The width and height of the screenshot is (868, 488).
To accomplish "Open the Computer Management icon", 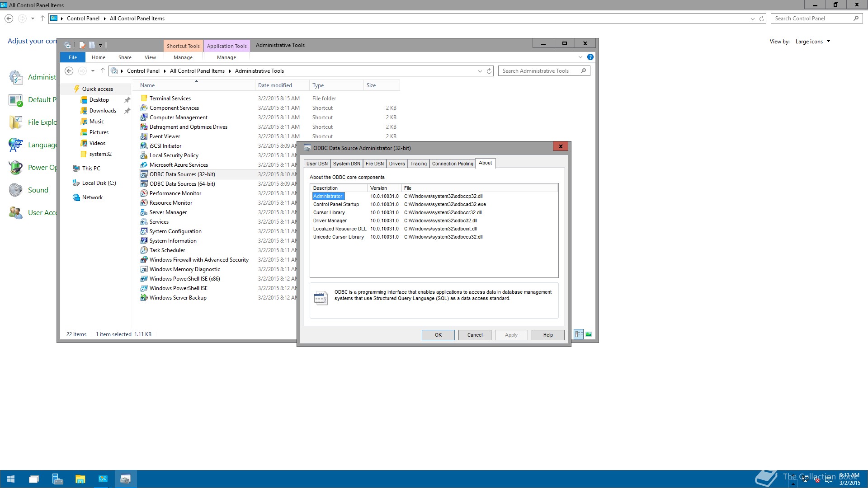I will point(144,117).
